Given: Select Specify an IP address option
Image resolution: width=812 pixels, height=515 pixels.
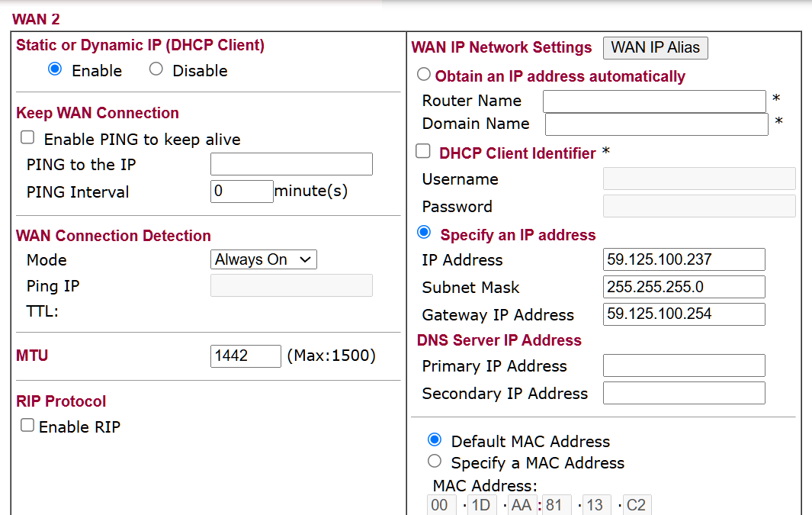Looking at the screenshot, I should [425, 233].
